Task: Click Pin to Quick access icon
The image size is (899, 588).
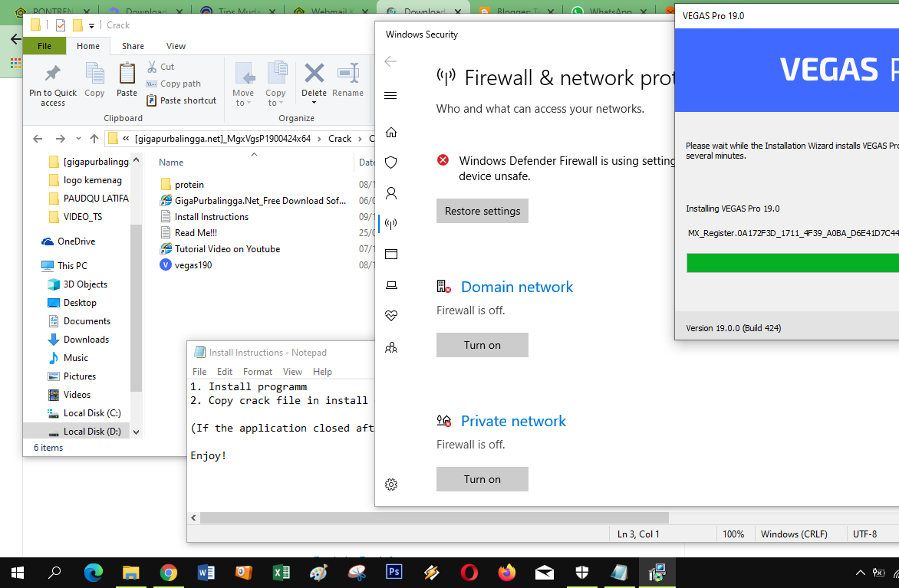Action: coord(53,74)
